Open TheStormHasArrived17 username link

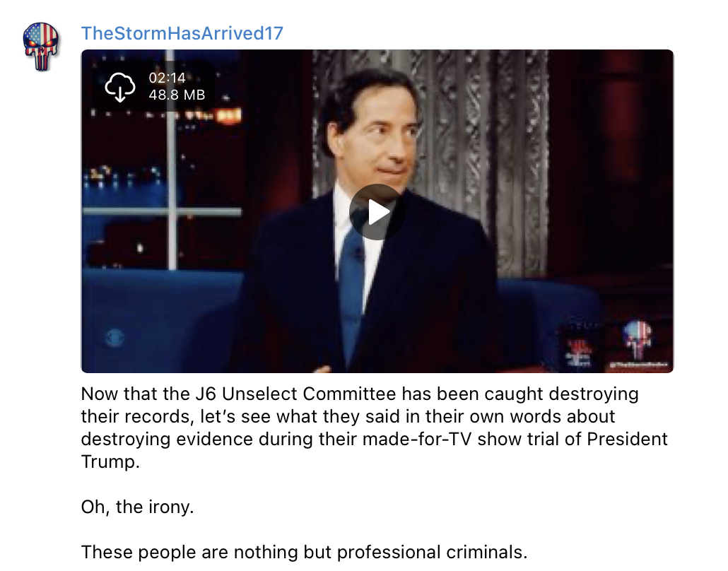tap(182, 33)
